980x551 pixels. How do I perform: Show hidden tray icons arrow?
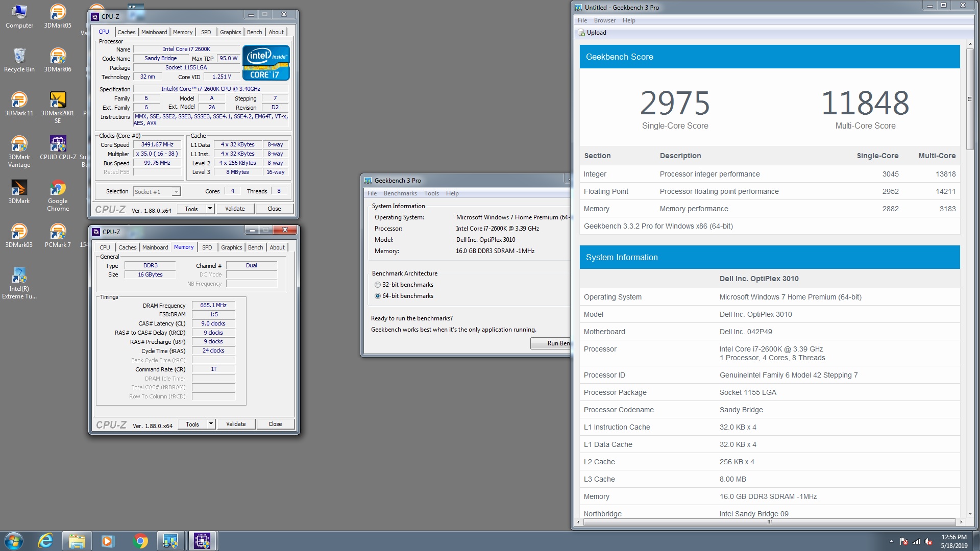(x=891, y=541)
